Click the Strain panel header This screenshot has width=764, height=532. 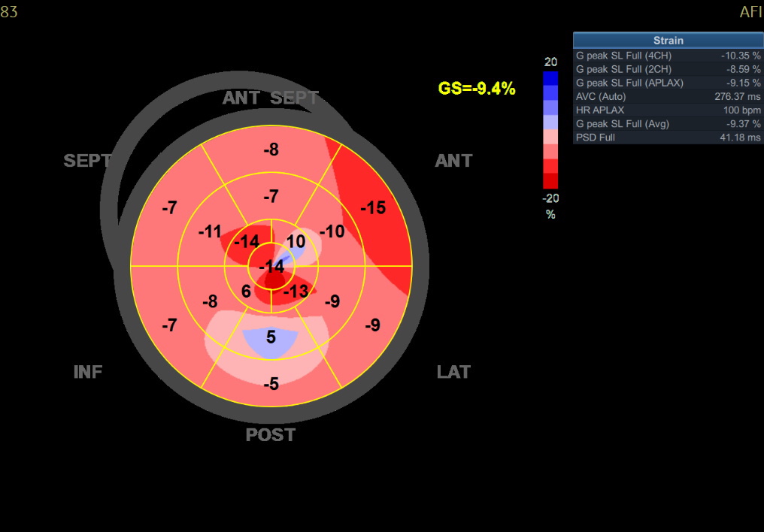pyautogui.click(x=668, y=41)
